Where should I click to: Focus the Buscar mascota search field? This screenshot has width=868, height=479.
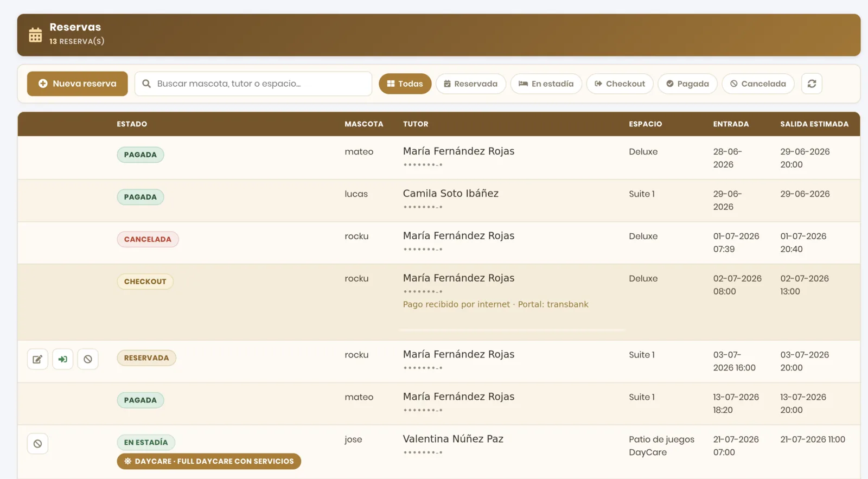point(253,84)
